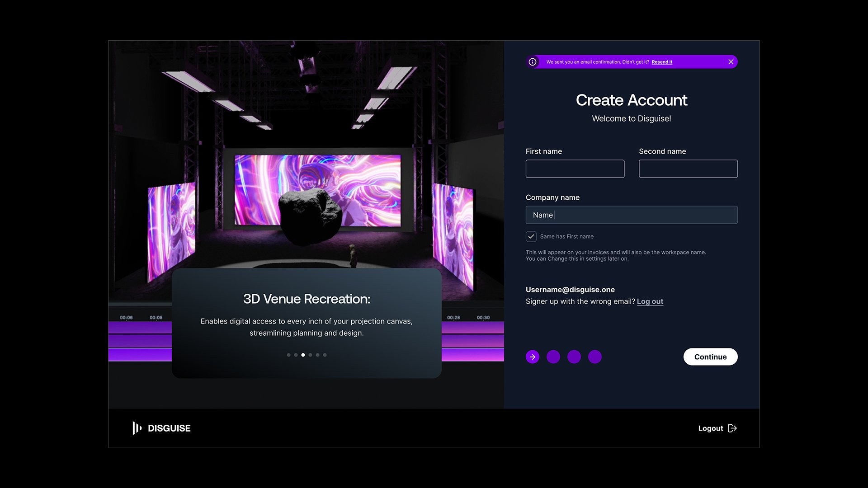Click the Log out link
Screen dimensions: 868x488
coord(650,301)
